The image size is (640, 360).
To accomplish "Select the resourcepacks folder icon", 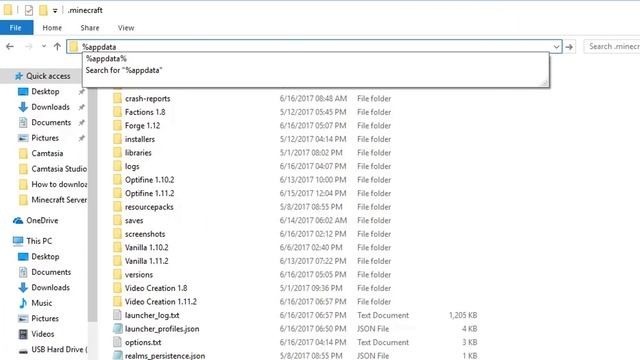I will click(x=118, y=207).
